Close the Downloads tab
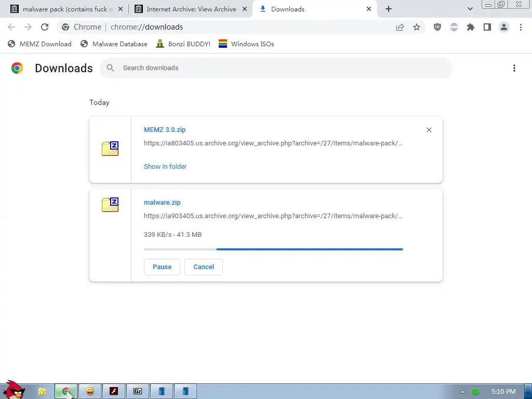The height and width of the screenshot is (399, 532). click(369, 9)
